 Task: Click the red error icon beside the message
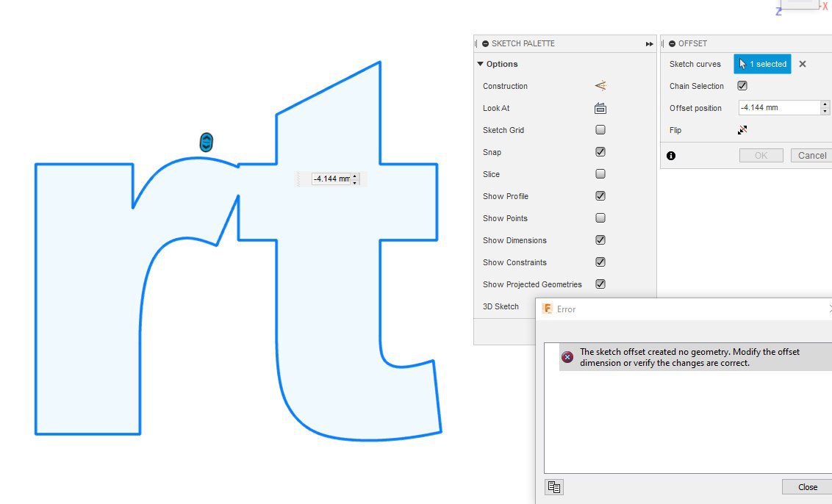[567, 357]
